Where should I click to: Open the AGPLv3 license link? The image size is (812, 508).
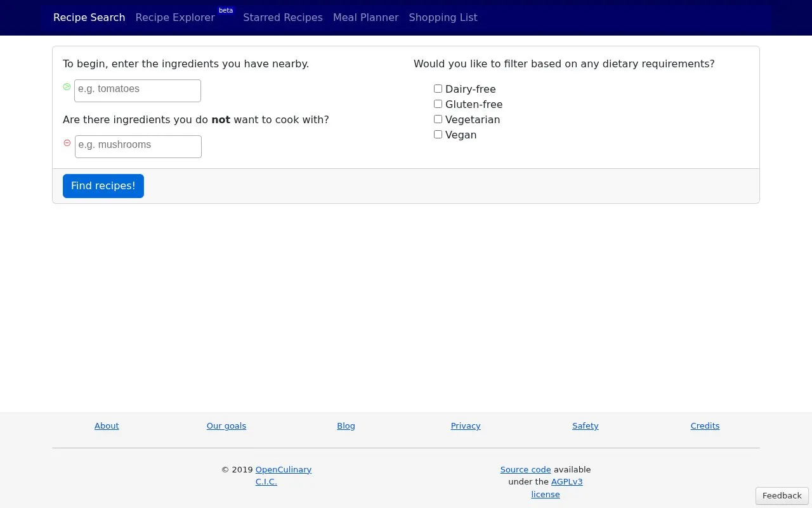click(x=566, y=482)
